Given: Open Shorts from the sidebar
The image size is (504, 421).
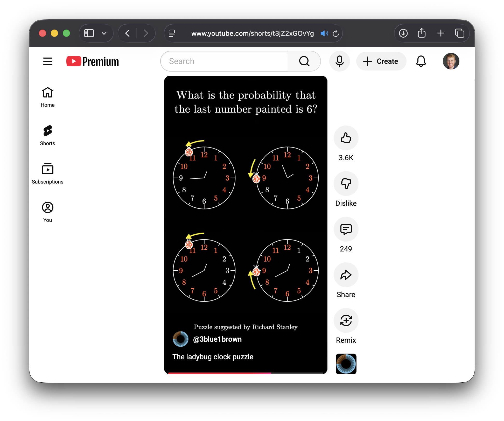Looking at the screenshot, I should click(x=47, y=135).
